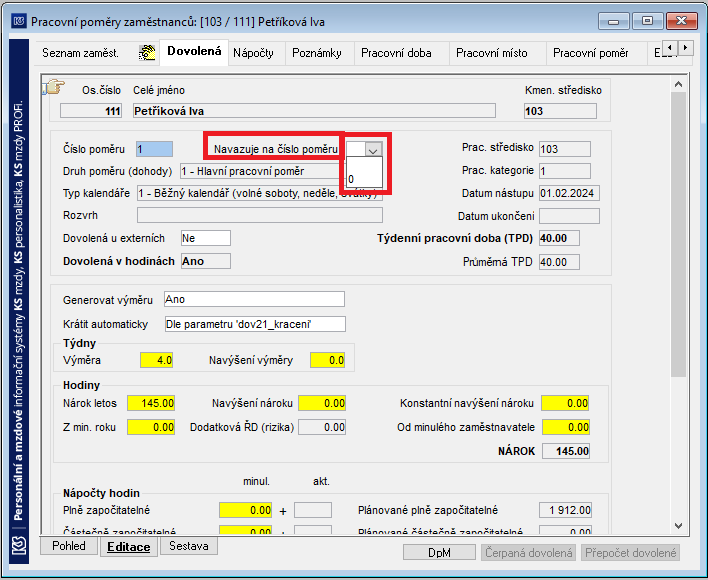
Task: Click the pointing hand icon next to Os.číslo
Action: pyautogui.click(x=54, y=86)
